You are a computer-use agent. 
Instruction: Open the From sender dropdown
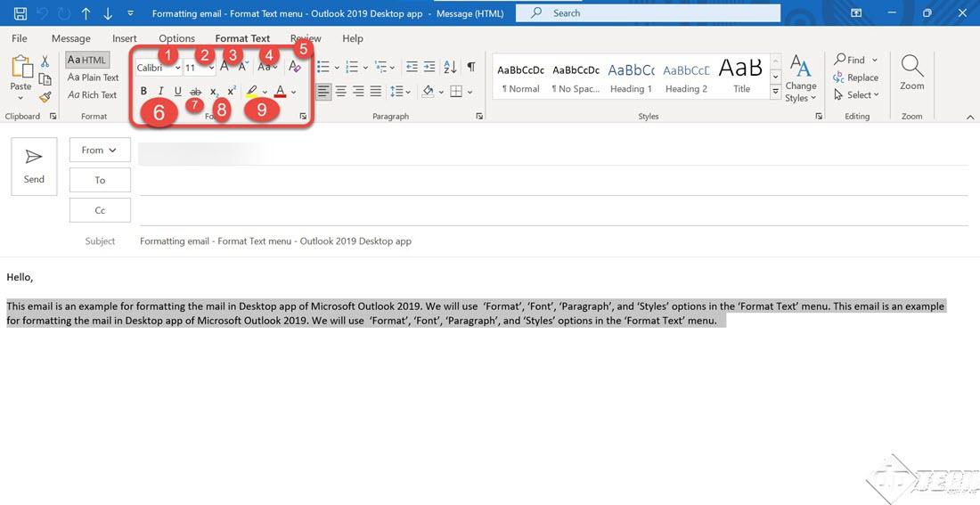[100, 151]
